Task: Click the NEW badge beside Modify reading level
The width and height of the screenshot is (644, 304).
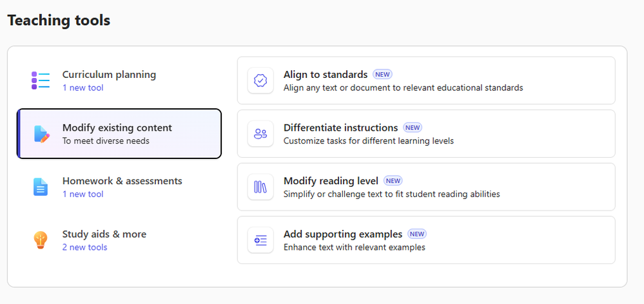Action: [393, 181]
